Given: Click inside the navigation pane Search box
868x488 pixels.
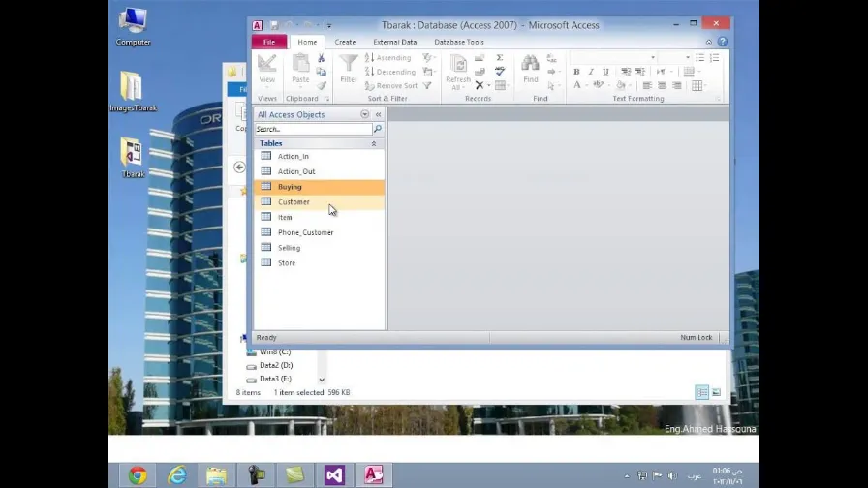Looking at the screenshot, I should pyautogui.click(x=313, y=129).
